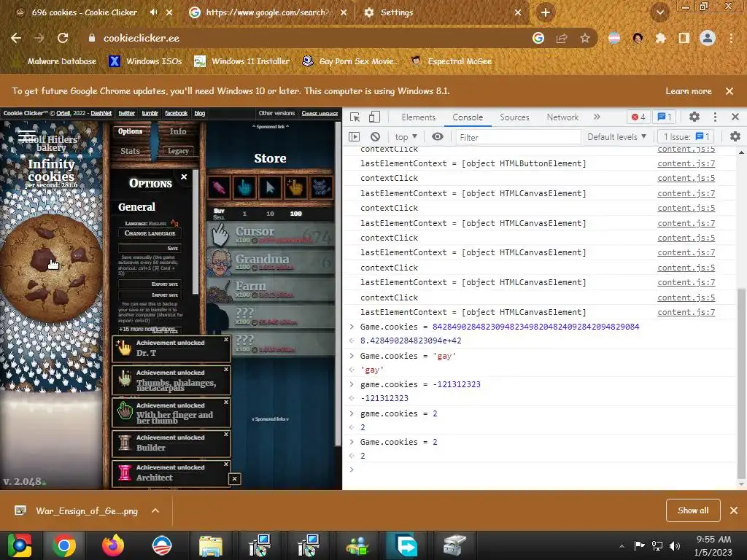The width and height of the screenshot is (747, 560).
Task: Select buy amount 10 in store
Action: click(x=270, y=214)
